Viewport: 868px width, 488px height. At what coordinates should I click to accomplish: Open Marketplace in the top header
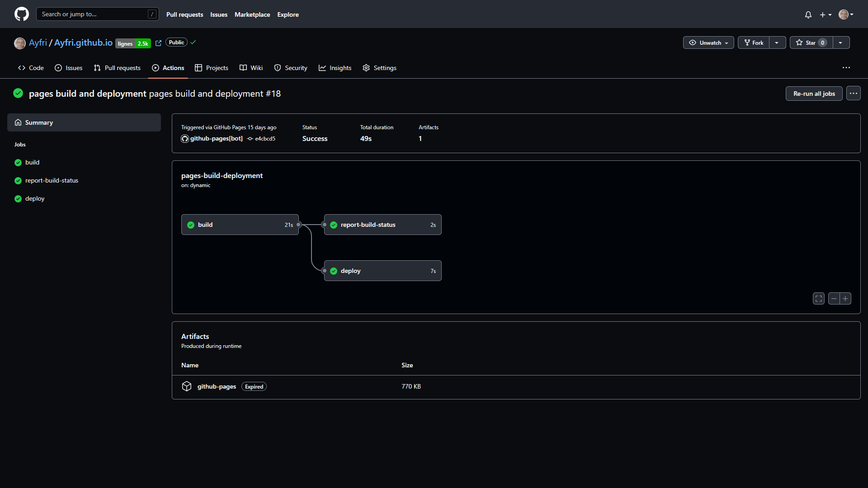point(252,14)
